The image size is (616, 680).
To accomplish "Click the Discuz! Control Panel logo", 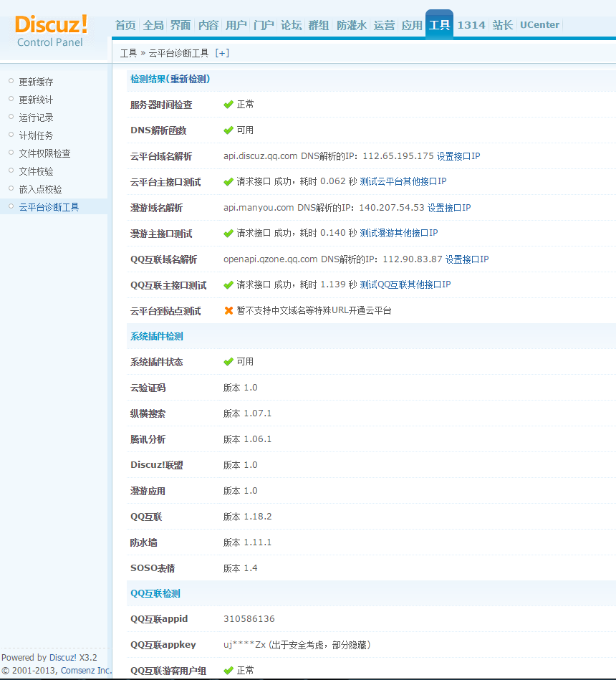I will tap(51, 30).
